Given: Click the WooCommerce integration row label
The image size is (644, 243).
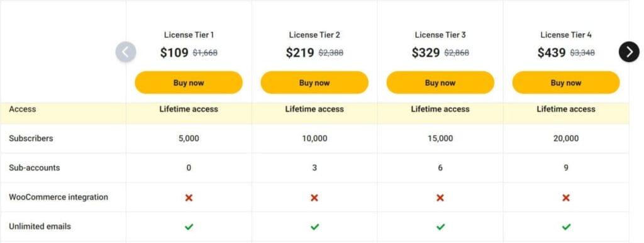Looking at the screenshot, I should point(58,197).
